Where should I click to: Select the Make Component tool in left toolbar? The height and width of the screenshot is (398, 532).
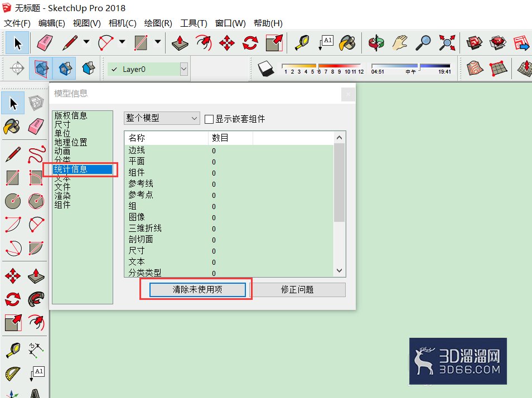(36, 103)
